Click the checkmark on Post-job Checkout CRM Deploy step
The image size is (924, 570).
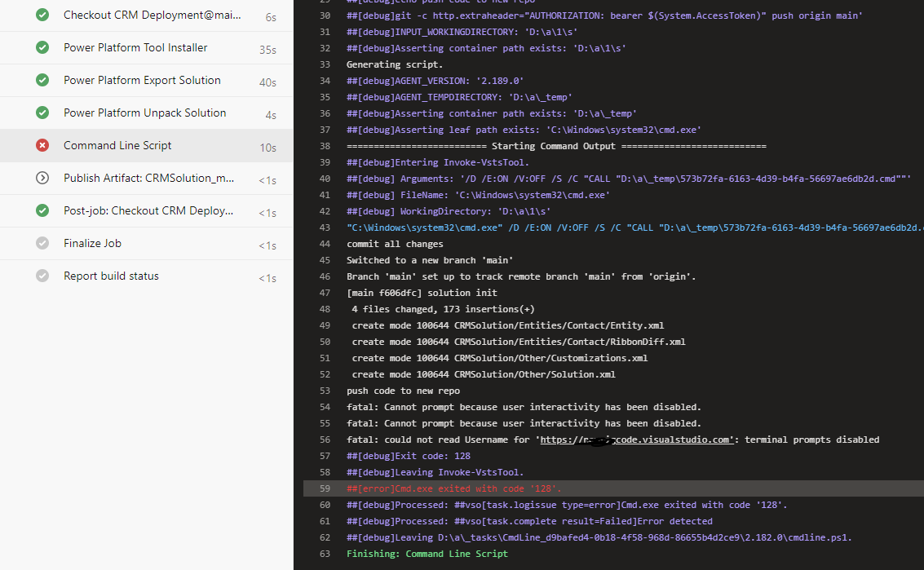tap(42, 210)
